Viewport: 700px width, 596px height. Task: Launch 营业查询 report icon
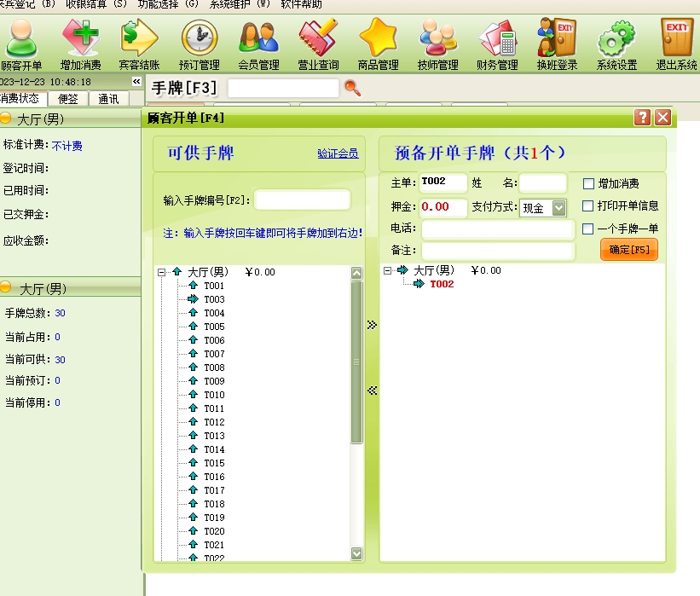[318, 43]
